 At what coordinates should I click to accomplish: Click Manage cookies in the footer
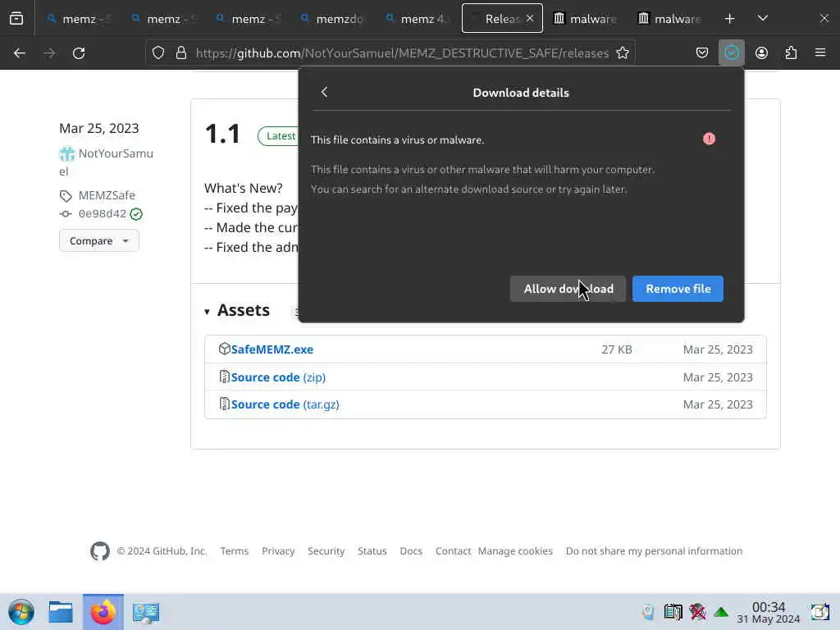coord(515,550)
